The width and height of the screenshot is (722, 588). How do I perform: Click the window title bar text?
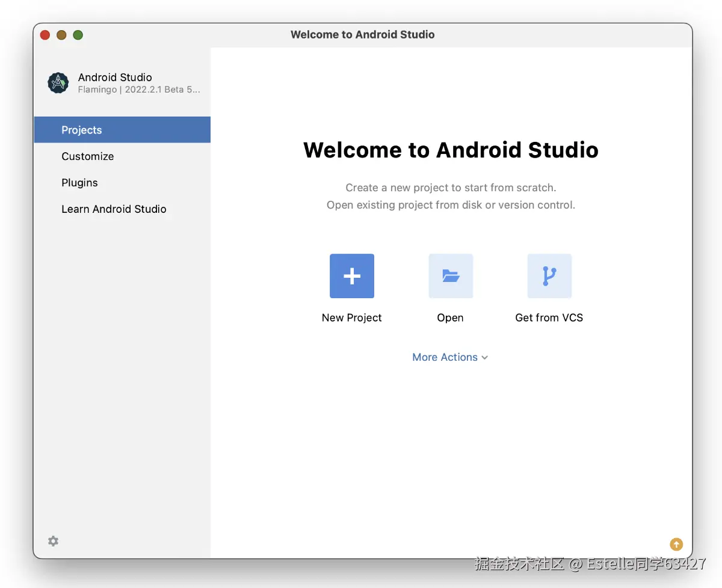[x=362, y=34]
